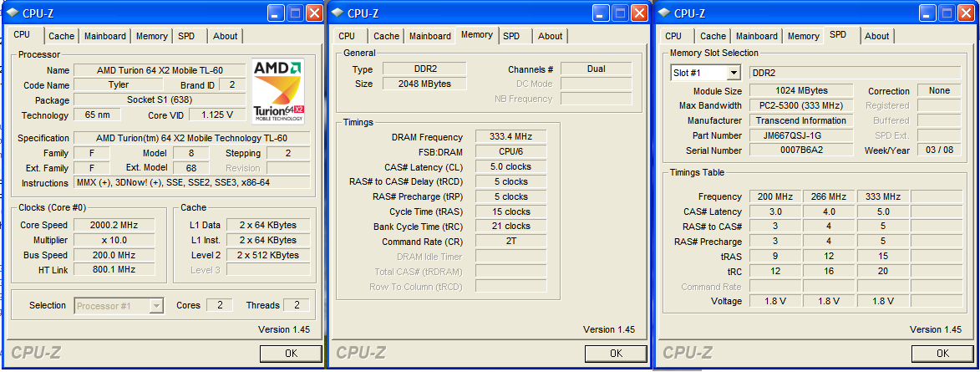The width and height of the screenshot is (980, 372).
Task: Open the Cache tab in the SPD window
Action: [x=713, y=36]
